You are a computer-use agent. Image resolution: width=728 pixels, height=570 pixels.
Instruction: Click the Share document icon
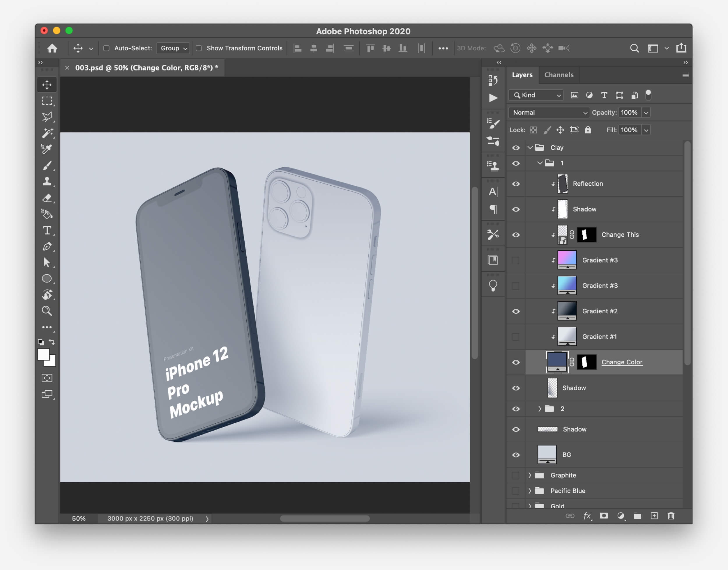pyautogui.click(x=681, y=48)
